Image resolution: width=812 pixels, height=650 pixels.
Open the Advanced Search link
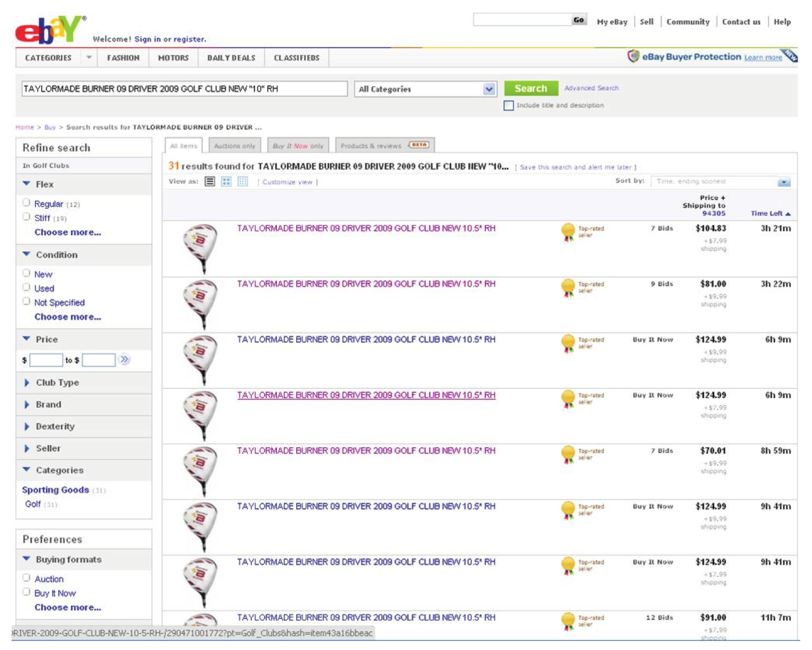[x=591, y=88]
